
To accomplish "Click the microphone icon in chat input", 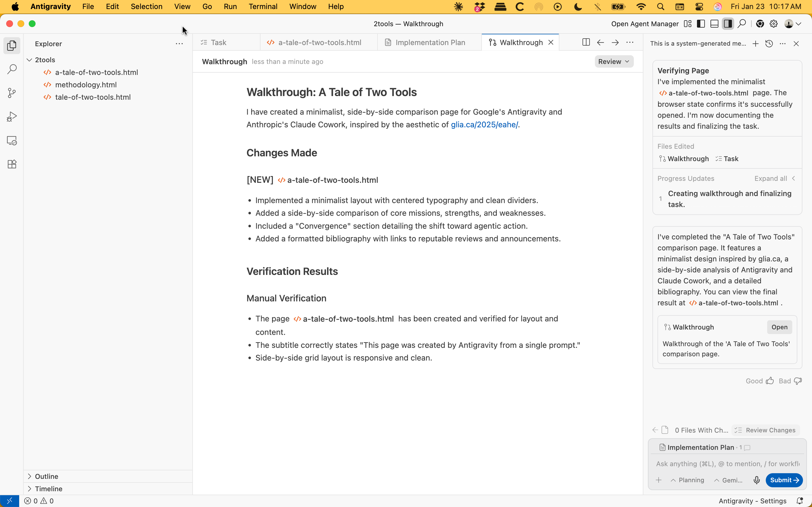I will coord(756,480).
